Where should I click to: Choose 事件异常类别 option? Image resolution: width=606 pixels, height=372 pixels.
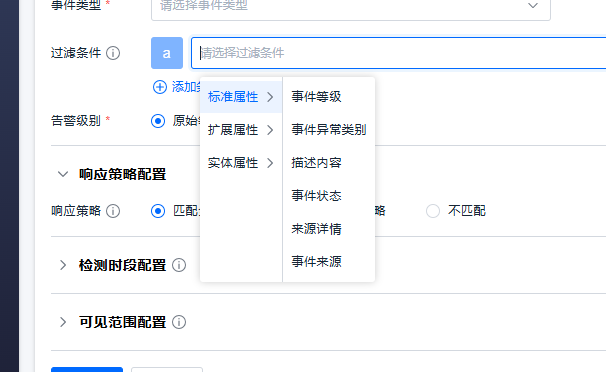(x=329, y=130)
